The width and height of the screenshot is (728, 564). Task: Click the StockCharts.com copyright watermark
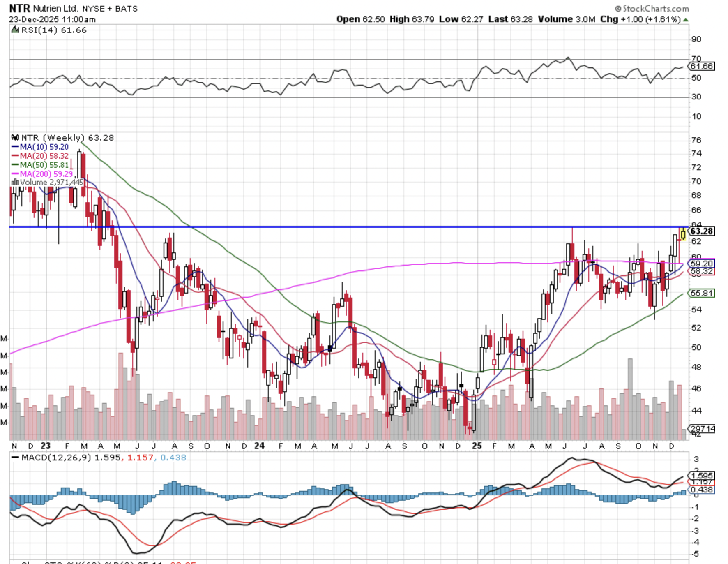click(x=652, y=8)
